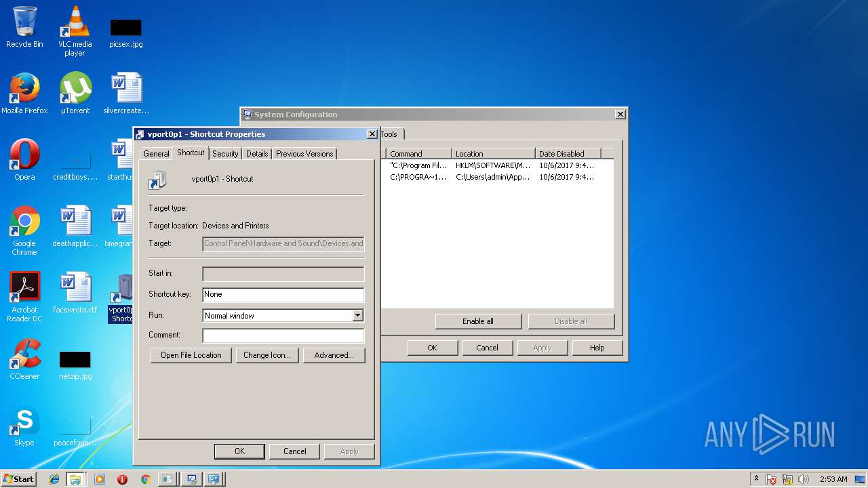This screenshot has width=868, height=488.
Task: Switch to the General tab
Action: click(x=156, y=154)
